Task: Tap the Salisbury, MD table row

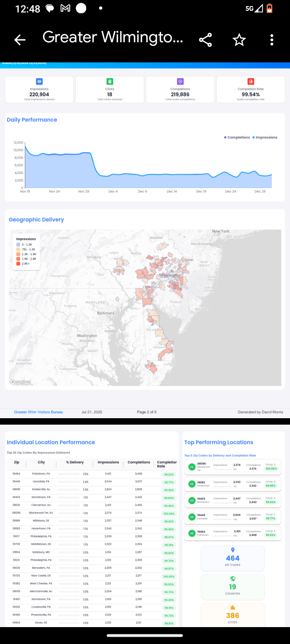Action: (x=92, y=552)
